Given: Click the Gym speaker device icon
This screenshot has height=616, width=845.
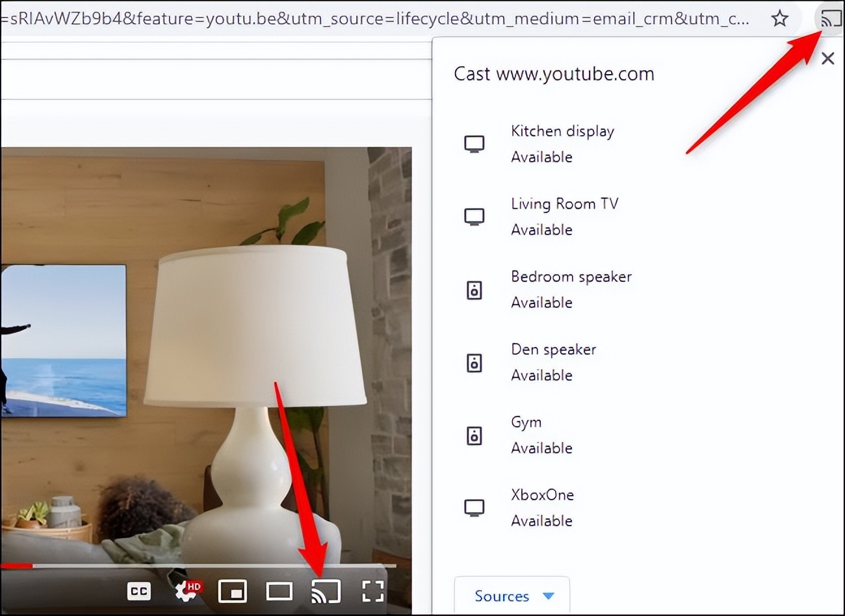Looking at the screenshot, I should coord(474,435).
